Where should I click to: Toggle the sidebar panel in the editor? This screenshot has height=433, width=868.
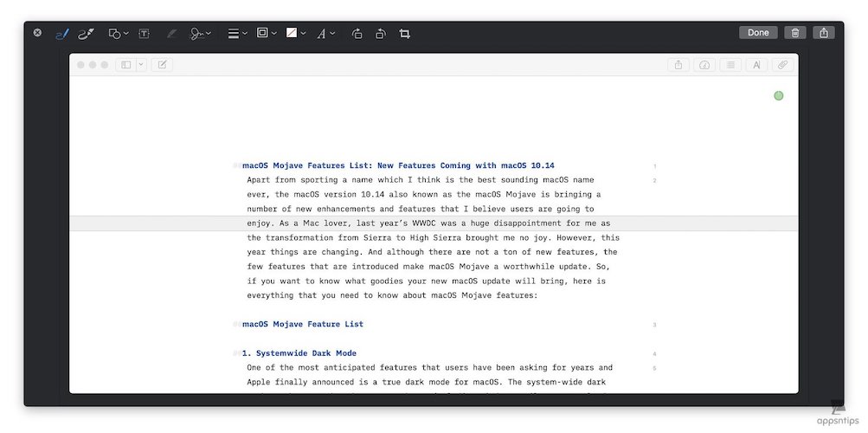click(x=126, y=65)
